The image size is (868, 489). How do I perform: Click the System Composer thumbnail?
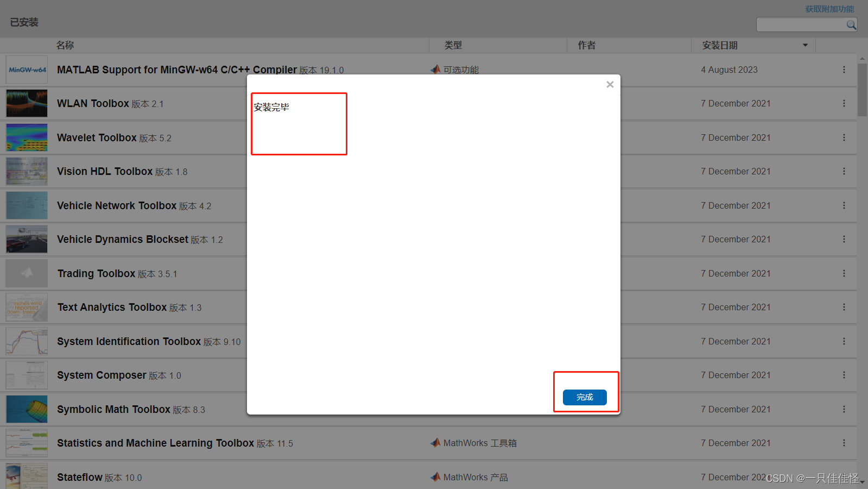click(x=27, y=375)
